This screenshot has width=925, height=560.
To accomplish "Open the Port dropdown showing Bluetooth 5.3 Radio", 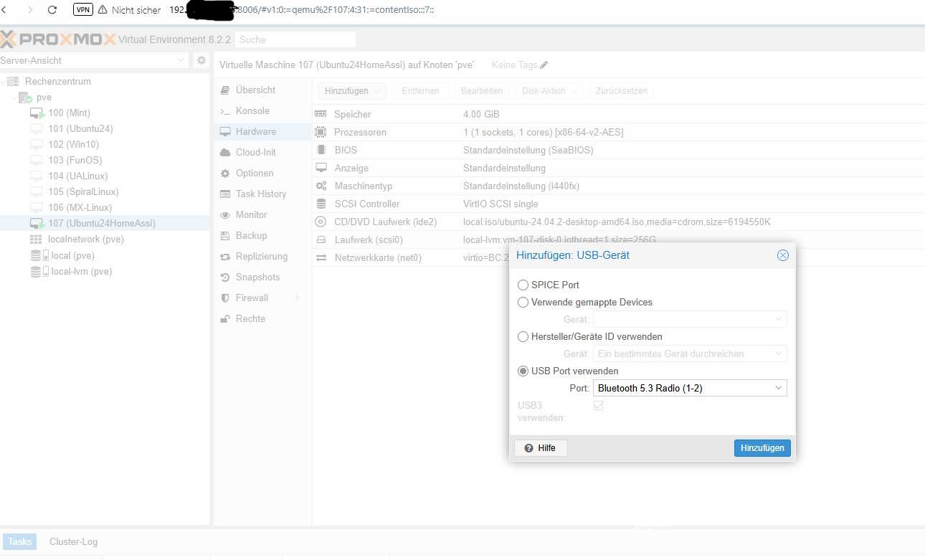I will pos(689,389).
